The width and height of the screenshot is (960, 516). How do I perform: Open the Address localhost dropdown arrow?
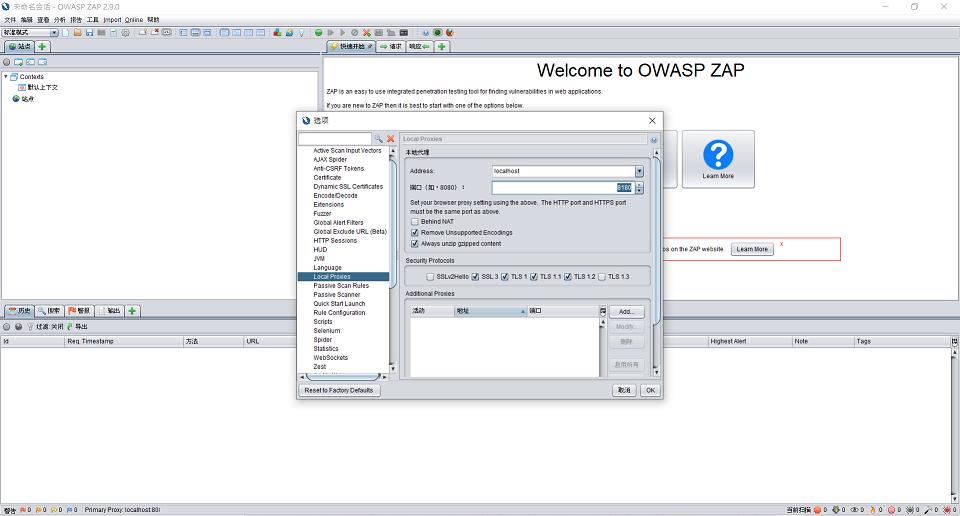pyautogui.click(x=639, y=171)
